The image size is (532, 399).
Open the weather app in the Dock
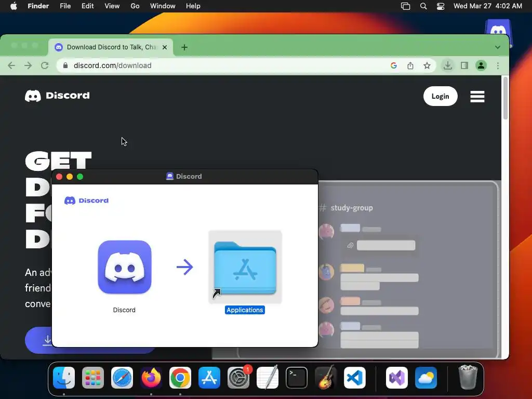tap(426, 378)
